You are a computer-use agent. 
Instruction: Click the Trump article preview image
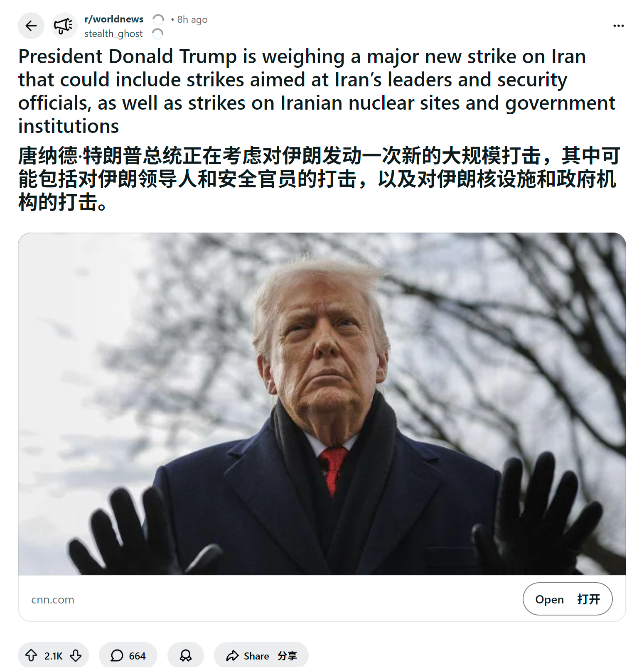[322, 404]
